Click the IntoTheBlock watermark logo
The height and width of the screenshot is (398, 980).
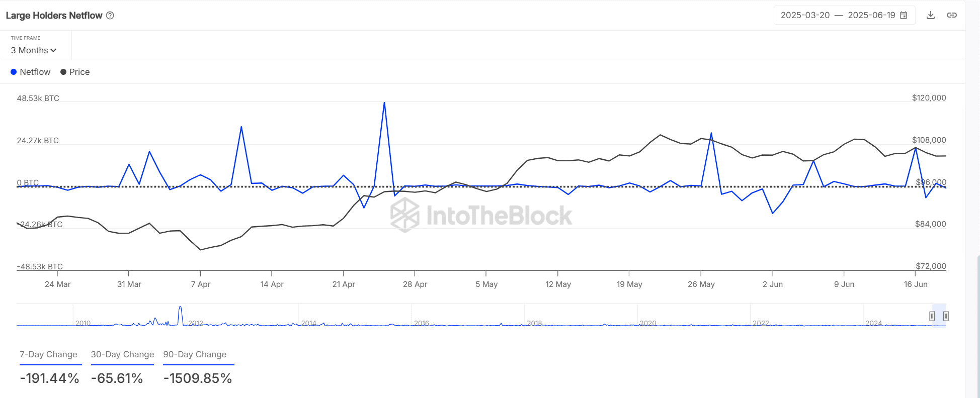point(405,215)
